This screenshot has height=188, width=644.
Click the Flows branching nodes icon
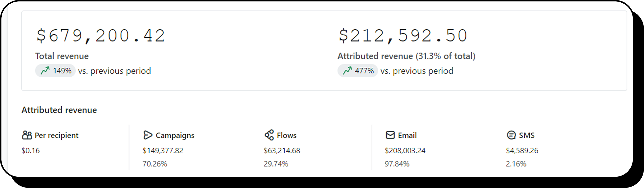coord(269,135)
